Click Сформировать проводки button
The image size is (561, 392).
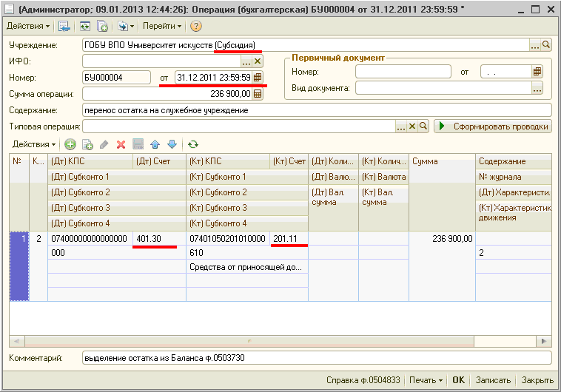[492, 126]
